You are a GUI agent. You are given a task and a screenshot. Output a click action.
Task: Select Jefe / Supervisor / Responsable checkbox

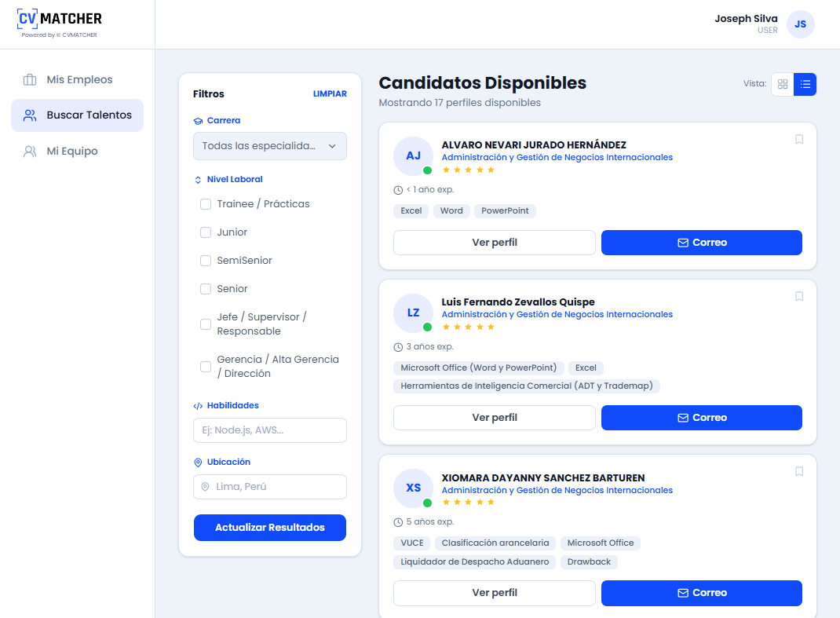206,324
